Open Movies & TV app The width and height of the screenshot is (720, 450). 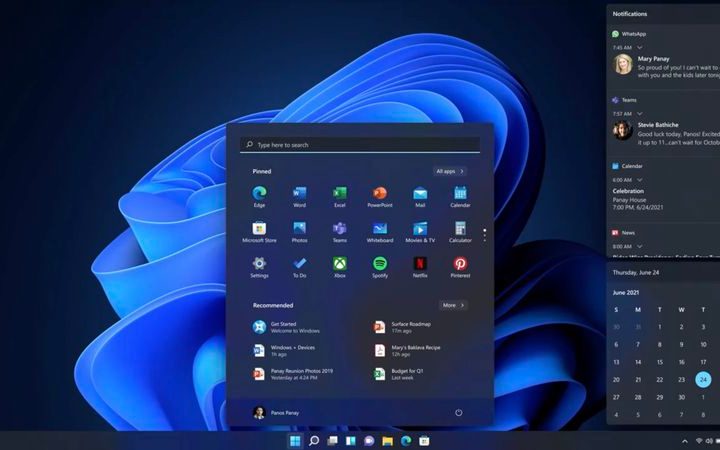[420, 232]
